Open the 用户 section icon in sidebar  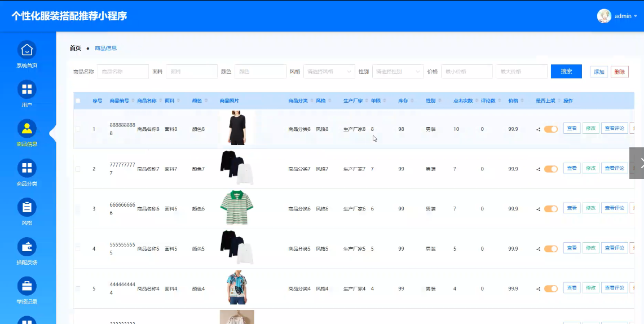27,89
